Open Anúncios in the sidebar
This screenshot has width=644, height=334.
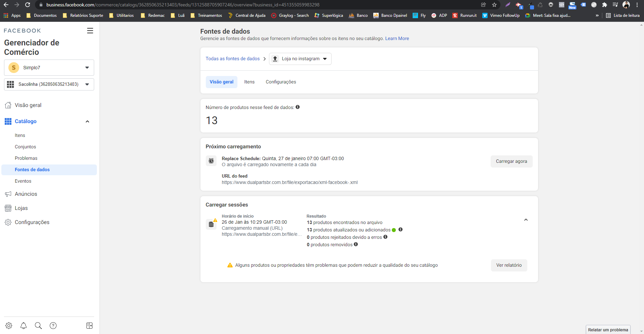click(49, 194)
